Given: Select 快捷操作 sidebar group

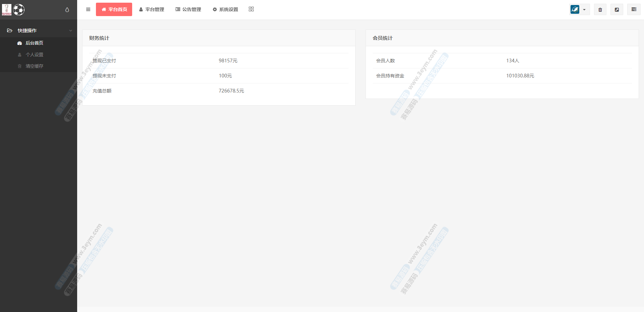Looking at the screenshot, I should point(27,30).
